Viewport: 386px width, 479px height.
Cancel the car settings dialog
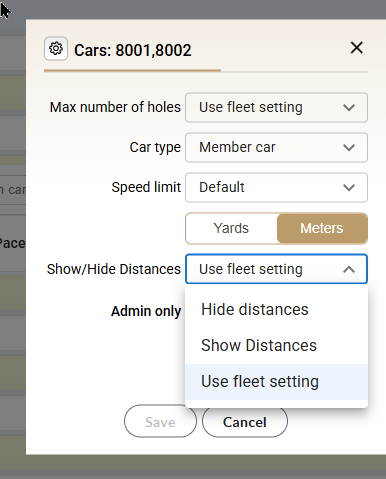point(245,422)
